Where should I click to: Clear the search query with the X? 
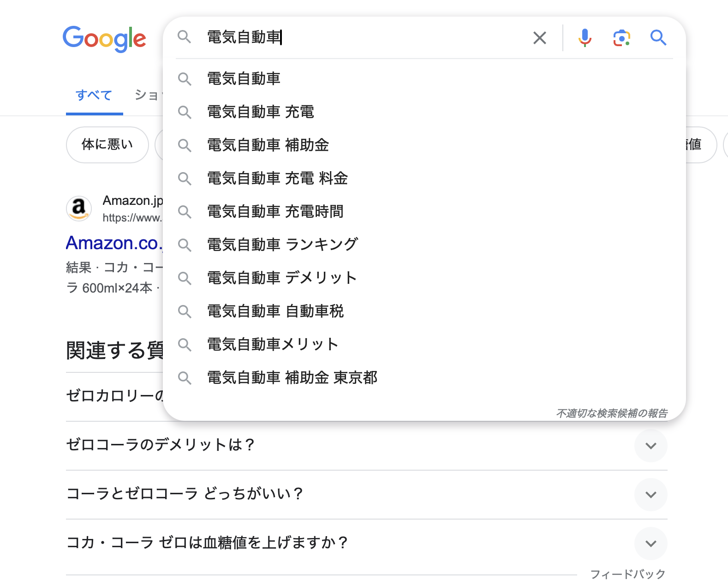(x=539, y=38)
